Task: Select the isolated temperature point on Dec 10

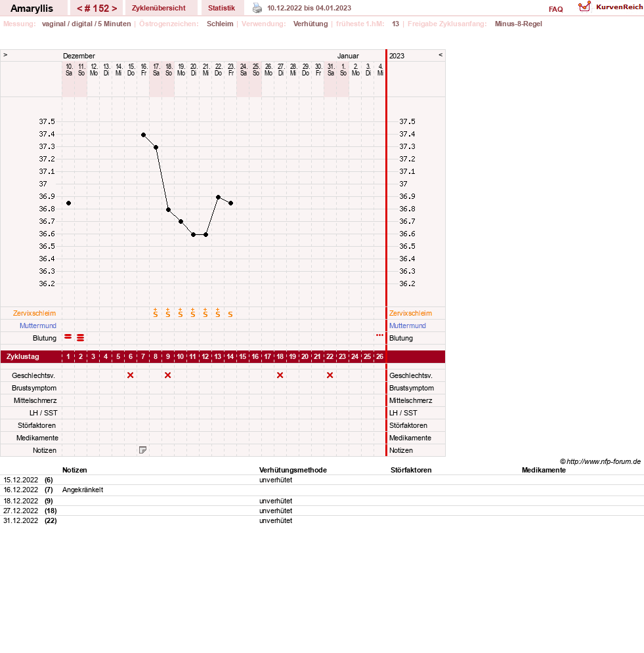Action: click(x=69, y=203)
